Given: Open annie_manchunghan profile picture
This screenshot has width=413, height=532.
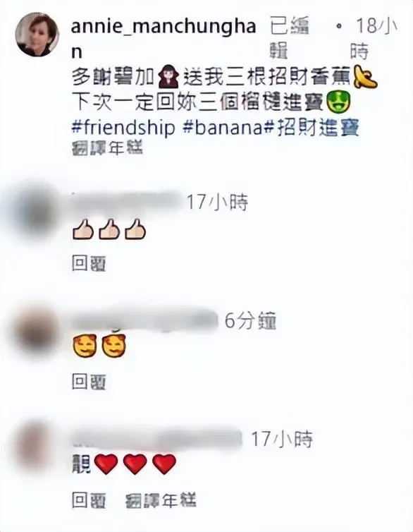Looking at the screenshot, I should 37,35.
